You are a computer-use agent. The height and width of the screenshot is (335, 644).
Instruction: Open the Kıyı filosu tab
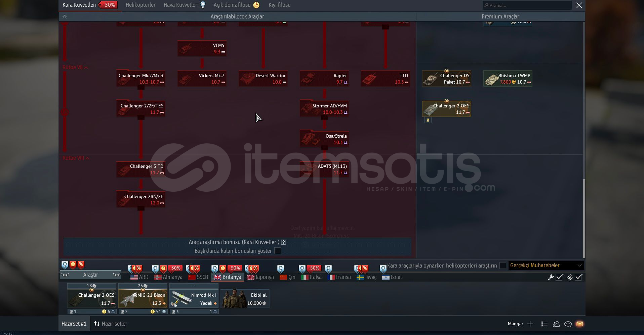point(279,5)
